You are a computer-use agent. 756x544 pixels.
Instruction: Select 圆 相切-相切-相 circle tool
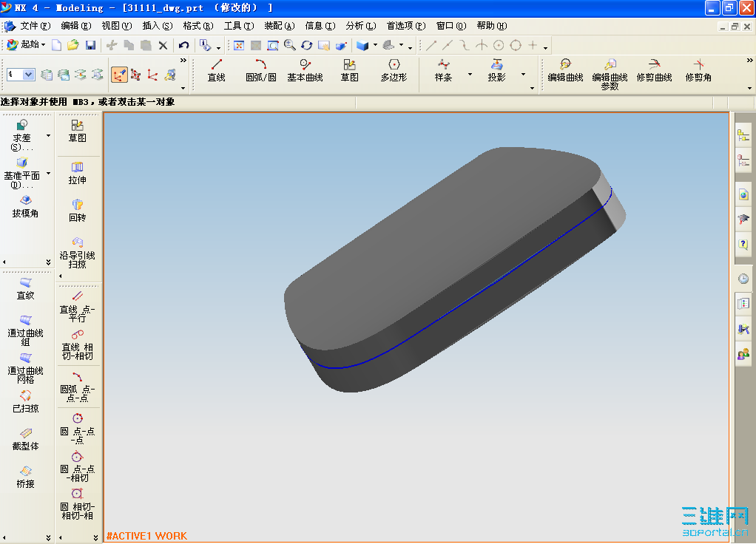[x=77, y=504]
